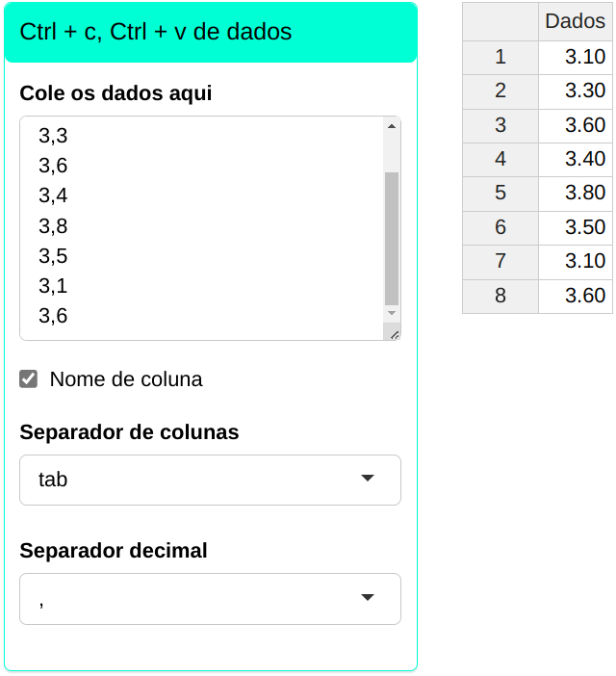Screen dimensions: 616x676
Task: Click the 3.80 cell in row 5
Action: click(575, 193)
